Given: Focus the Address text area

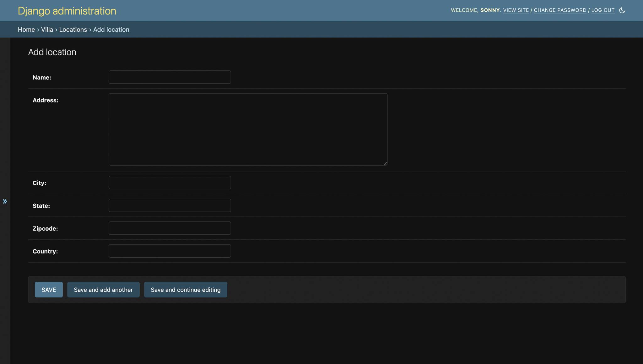Looking at the screenshot, I should point(248,129).
